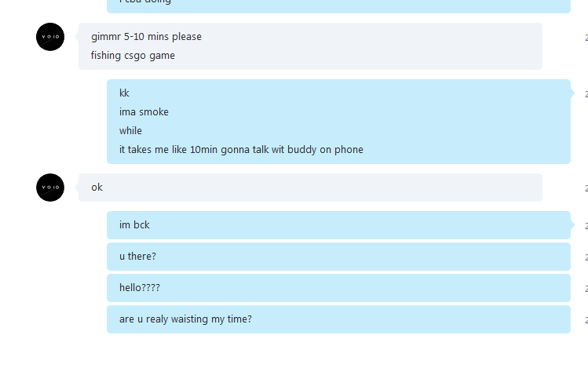Click the "fishing csgo game" message line
The width and height of the screenshot is (588, 368).
133,56
